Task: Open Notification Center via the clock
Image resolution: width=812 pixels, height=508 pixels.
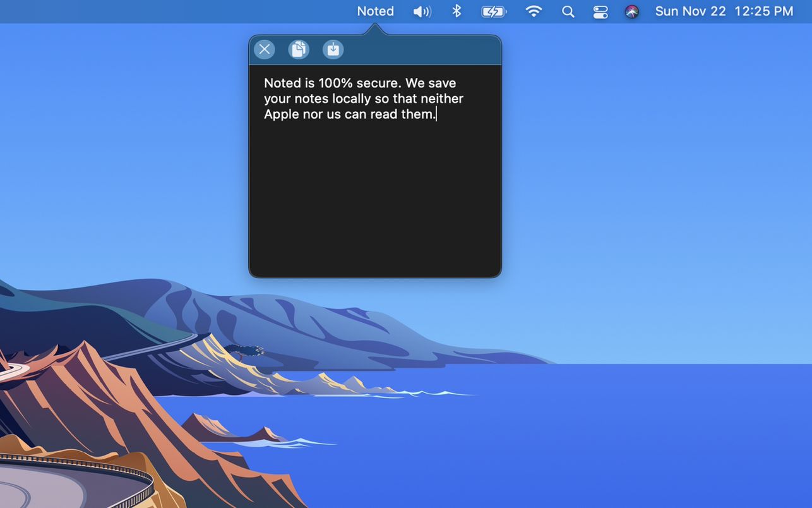Action: pyautogui.click(x=724, y=11)
